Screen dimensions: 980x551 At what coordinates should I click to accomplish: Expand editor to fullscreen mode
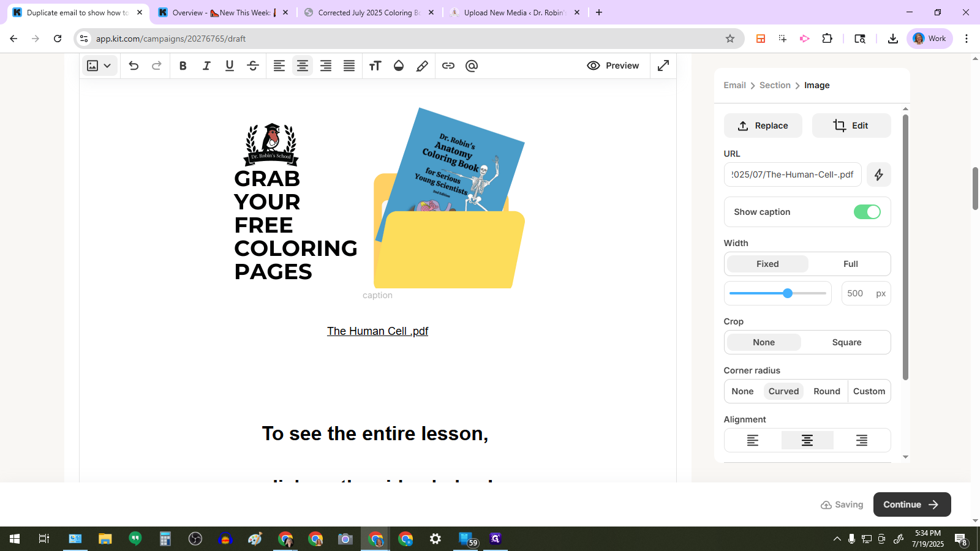point(663,66)
